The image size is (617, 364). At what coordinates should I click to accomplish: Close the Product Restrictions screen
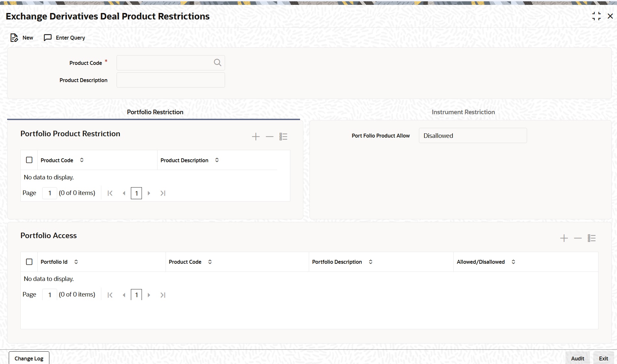(610, 16)
